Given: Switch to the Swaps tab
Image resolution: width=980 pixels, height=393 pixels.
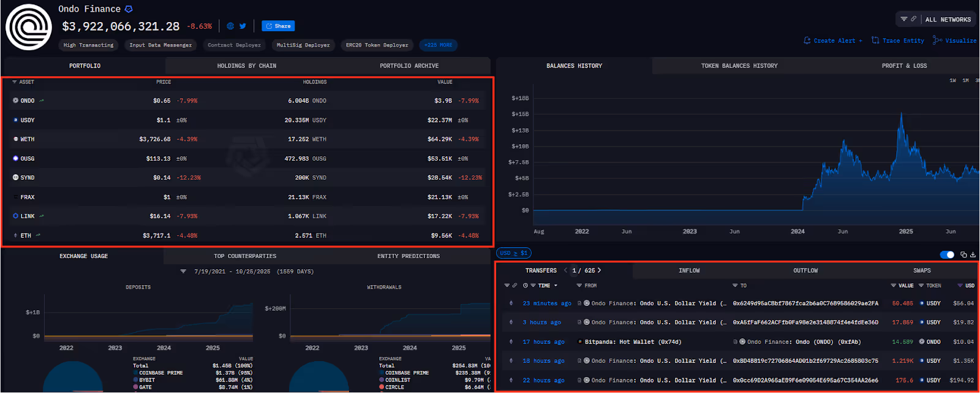Looking at the screenshot, I should [922, 270].
